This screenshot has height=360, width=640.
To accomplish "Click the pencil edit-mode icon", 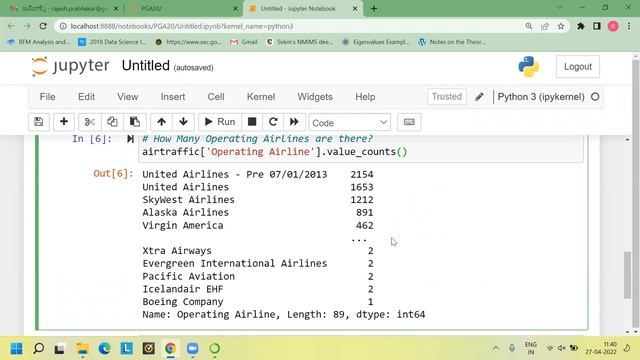I will pyautogui.click(x=479, y=97).
